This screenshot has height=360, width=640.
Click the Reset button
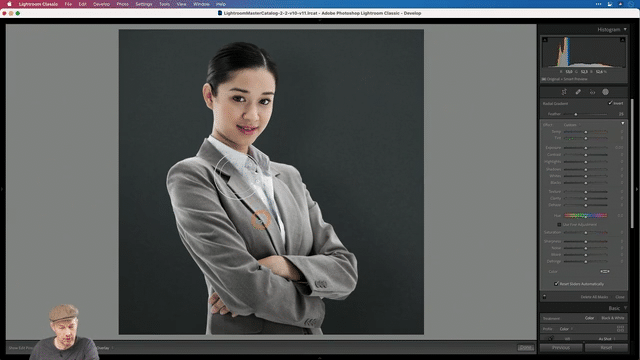tap(606, 348)
